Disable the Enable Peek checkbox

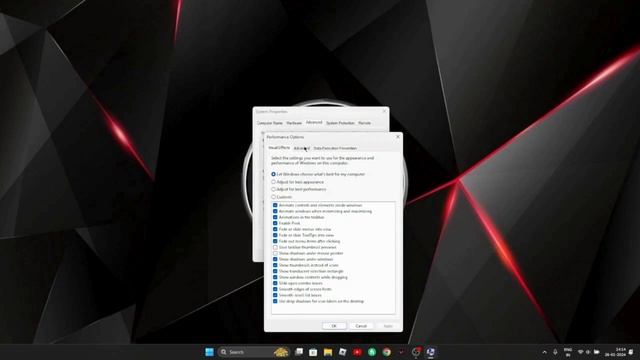coord(275,223)
